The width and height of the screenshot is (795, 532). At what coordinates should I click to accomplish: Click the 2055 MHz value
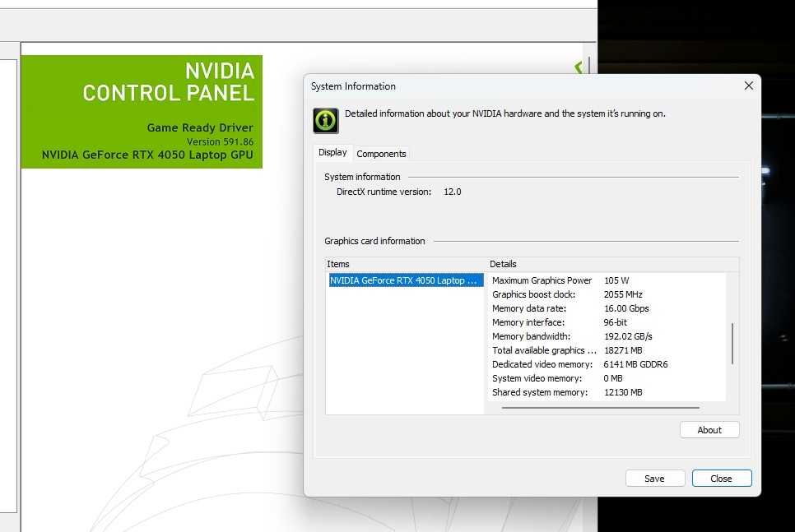[x=623, y=294]
